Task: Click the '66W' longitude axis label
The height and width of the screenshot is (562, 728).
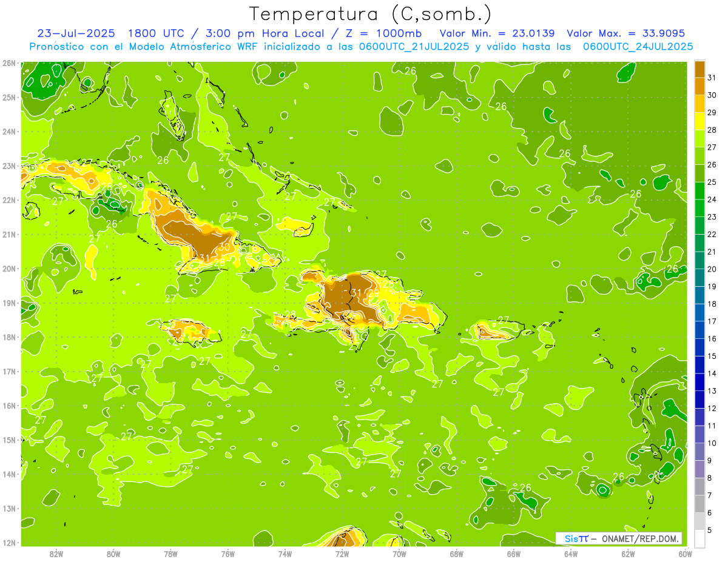Action: [514, 554]
